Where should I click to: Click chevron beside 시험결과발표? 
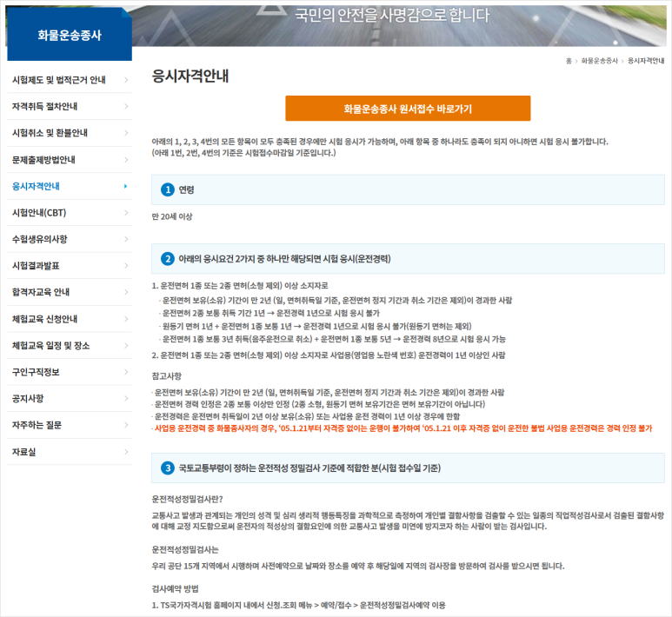point(126,266)
